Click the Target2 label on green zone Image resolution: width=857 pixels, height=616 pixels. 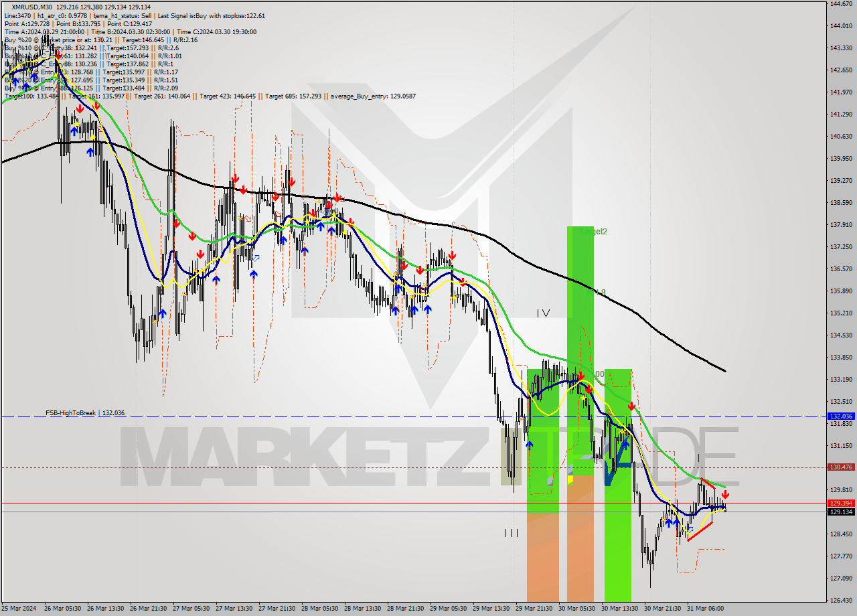594,232
